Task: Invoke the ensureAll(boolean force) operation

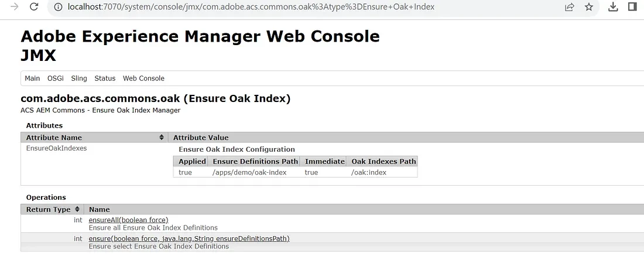Action: pyautogui.click(x=129, y=220)
